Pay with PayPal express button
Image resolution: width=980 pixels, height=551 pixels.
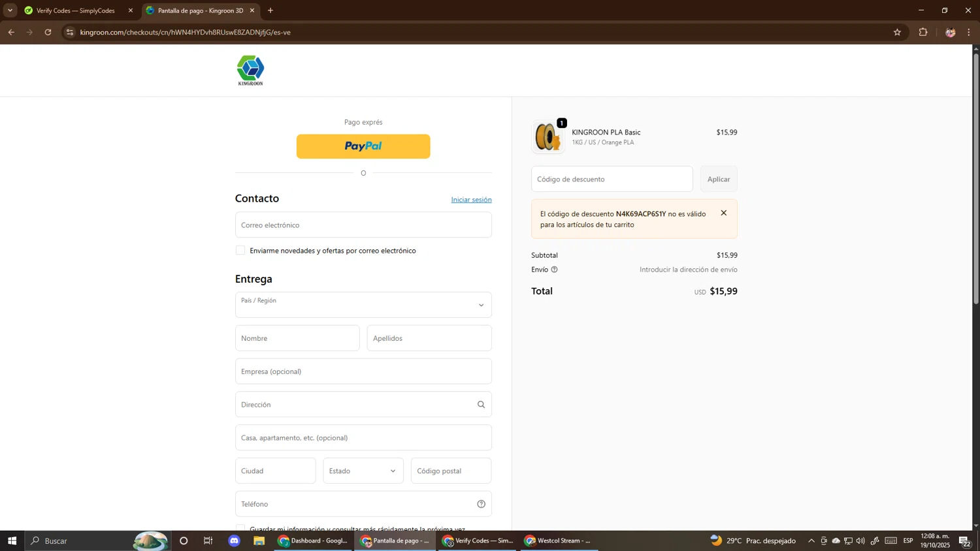point(363,146)
